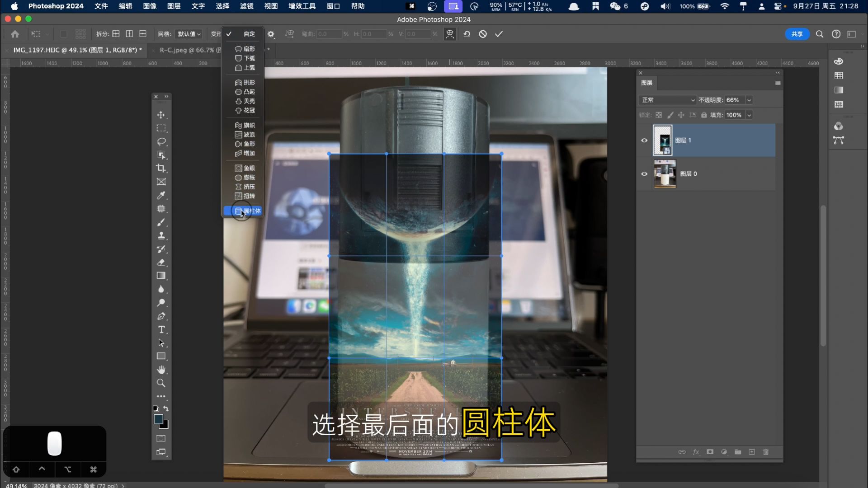868x488 pixels.
Task: Select the History Brush tool
Action: tap(161, 249)
